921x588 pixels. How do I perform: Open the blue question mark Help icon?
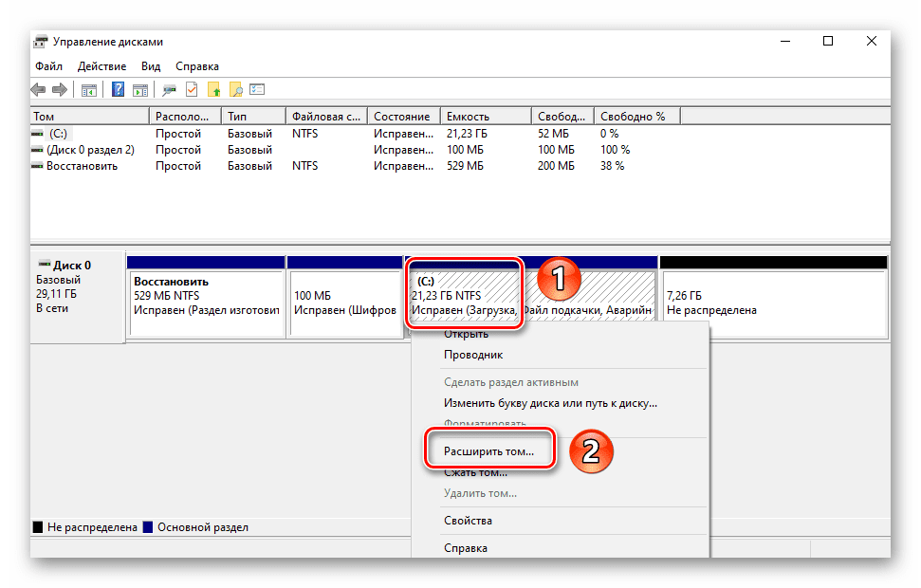pyautogui.click(x=118, y=89)
